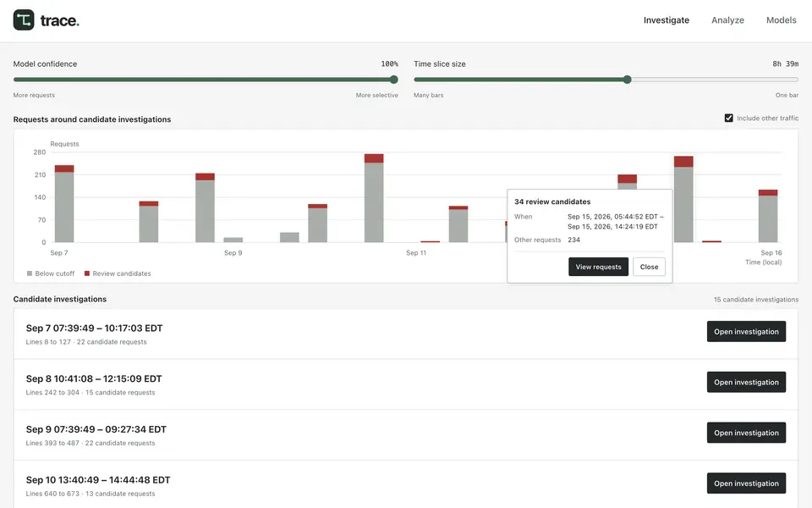Open investigation for Sep 10 13:40:49
Viewport: 812px width, 508px height.
click(x=746, y=483)
